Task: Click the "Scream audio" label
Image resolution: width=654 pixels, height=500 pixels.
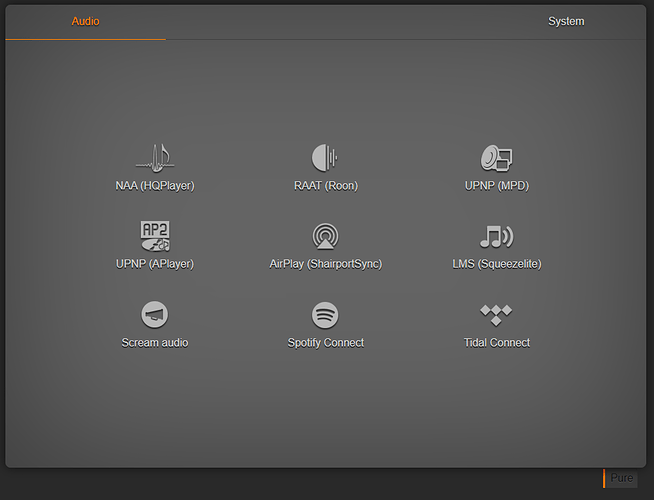Action: coord(155,343)
